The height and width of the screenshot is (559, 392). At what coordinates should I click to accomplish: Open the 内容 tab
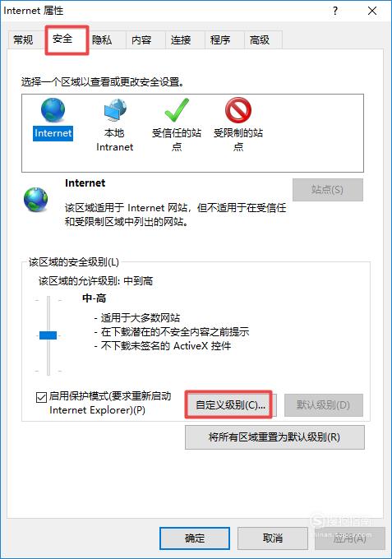click(x=141, y=39)
